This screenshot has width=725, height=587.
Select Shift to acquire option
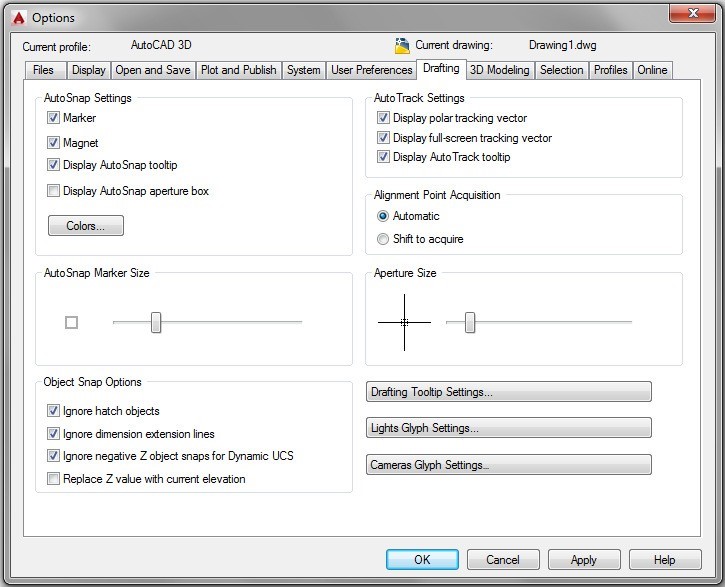tap(383, 239)
